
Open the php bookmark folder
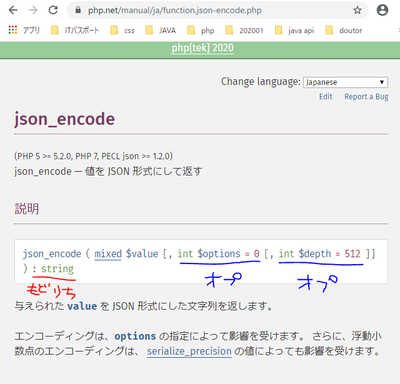[201, 30]
